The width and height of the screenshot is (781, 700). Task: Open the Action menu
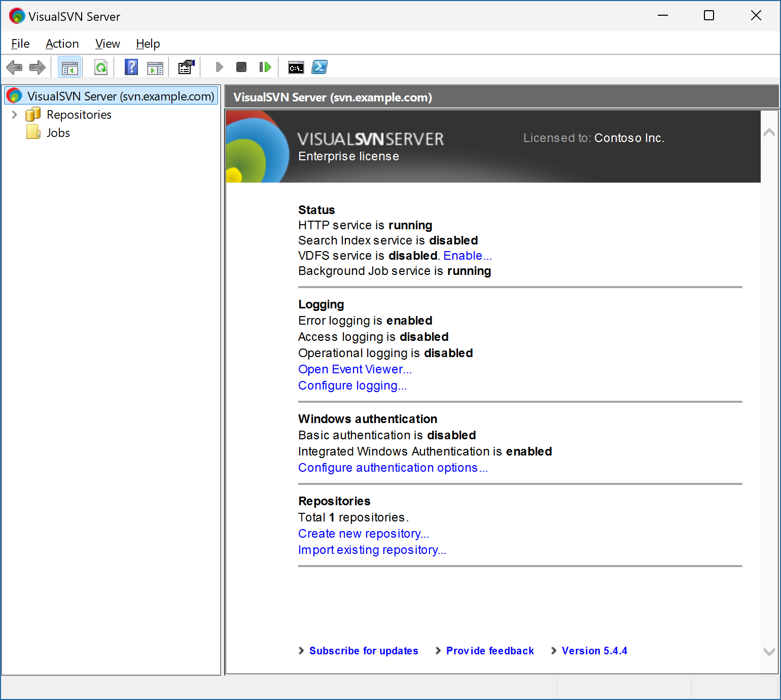point(62,44)
